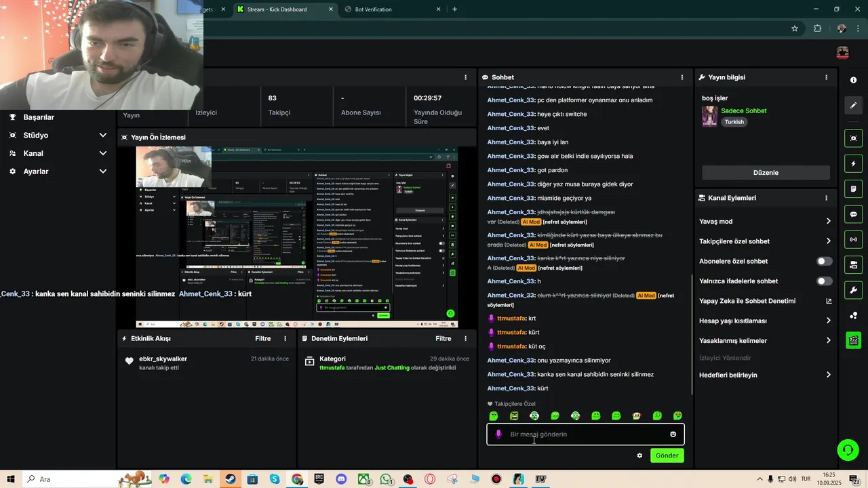
Task: Open Denetim Eylemleri panel three-dot menu
Action: tap(465, 338)
